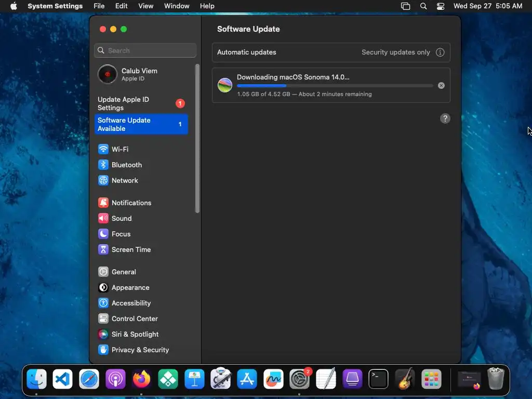The height and width of the screenshot is (399, 532).
Task: Click the Security updates only text
Action: click(x=395, y=52)
